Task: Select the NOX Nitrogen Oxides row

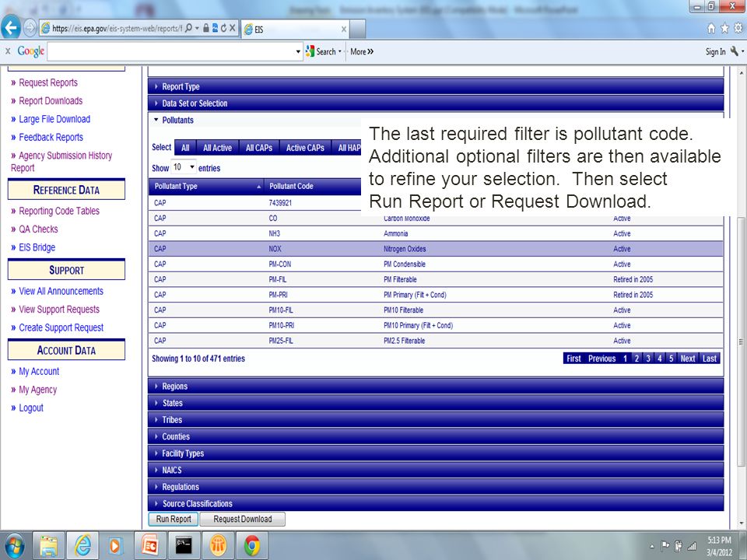Action: [x=436, y=249]
